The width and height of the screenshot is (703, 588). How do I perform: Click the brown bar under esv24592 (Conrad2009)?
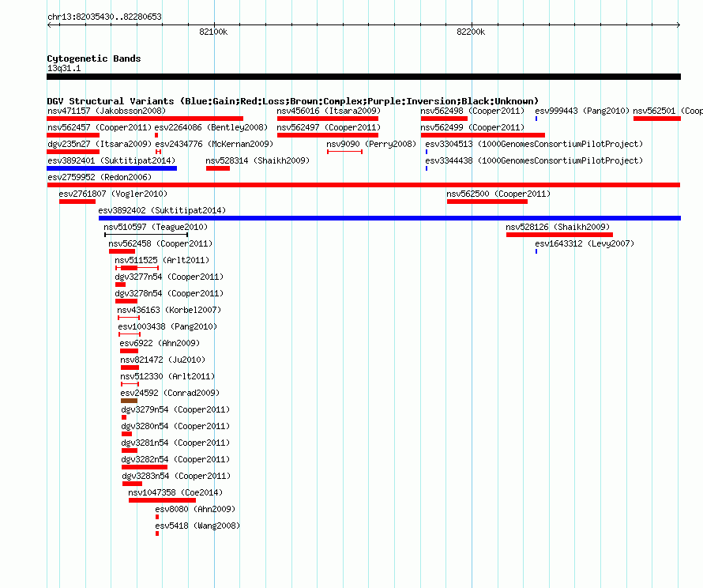129,401
